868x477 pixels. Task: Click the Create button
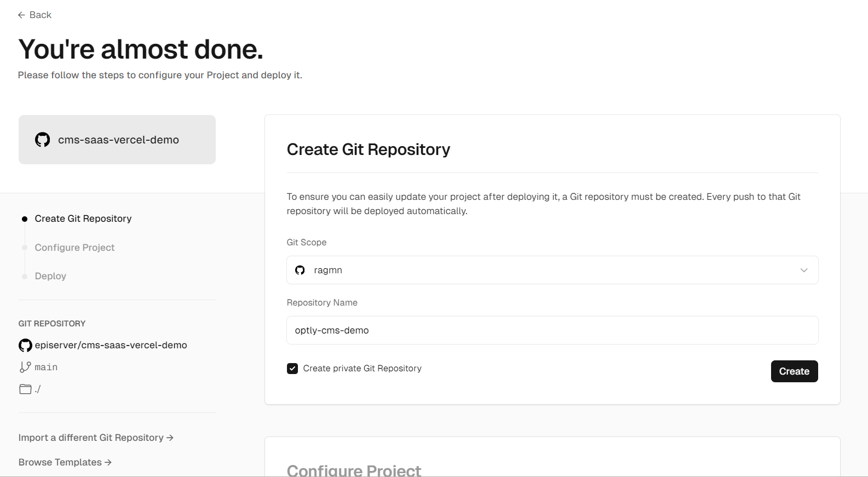[794, 371]
